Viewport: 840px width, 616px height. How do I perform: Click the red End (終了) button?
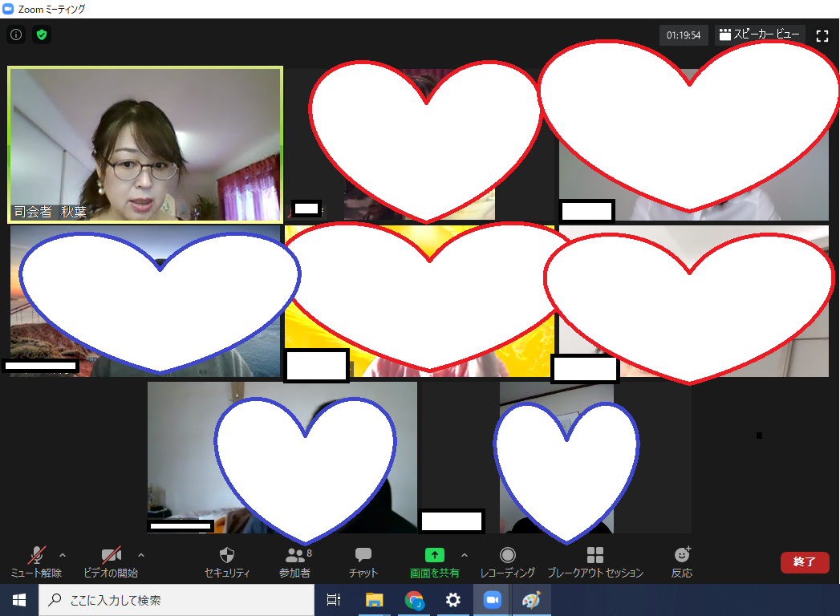(805, 562)
